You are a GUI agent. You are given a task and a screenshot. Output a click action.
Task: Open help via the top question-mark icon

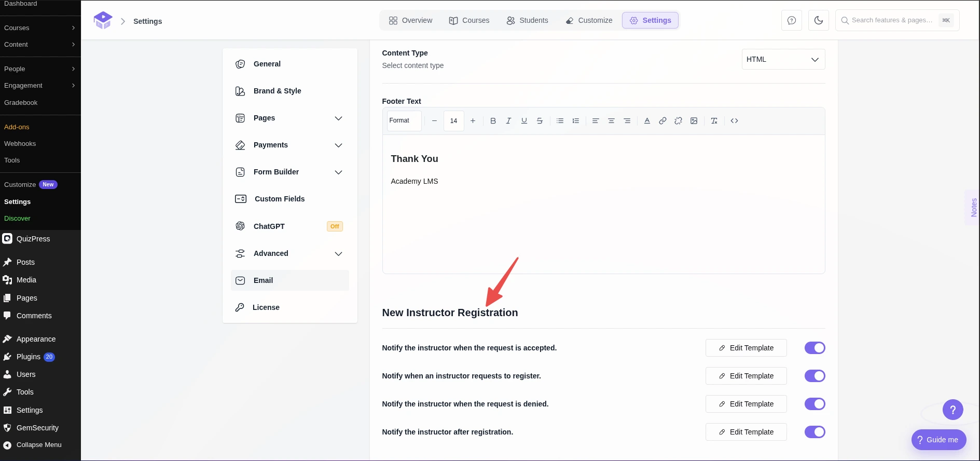click(792, 20)
